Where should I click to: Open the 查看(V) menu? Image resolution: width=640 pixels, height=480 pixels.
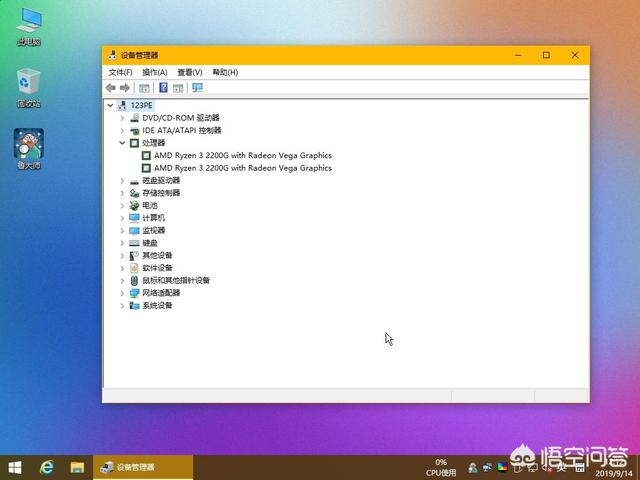tap(189, 72)
